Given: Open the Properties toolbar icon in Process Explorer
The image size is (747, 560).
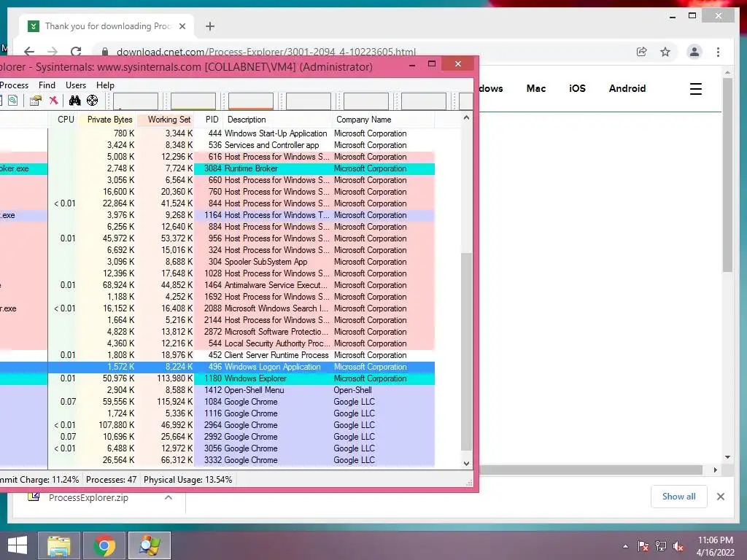Looking at the screenshot, I should (x=35, y=101).
